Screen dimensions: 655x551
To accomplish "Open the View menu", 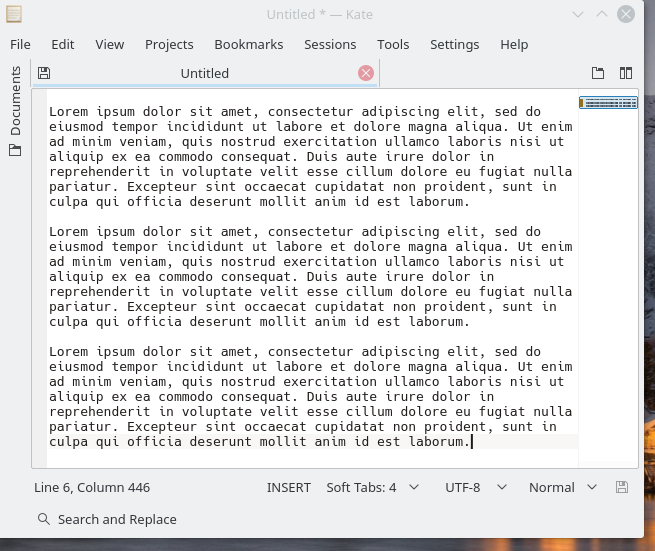I will [x=109, y=44].
